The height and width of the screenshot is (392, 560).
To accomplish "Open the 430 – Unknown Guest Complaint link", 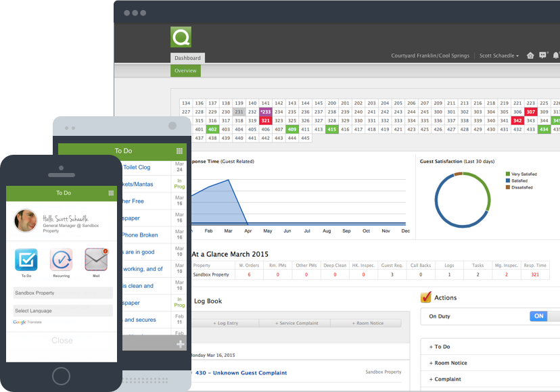I will tap(241, 372).
